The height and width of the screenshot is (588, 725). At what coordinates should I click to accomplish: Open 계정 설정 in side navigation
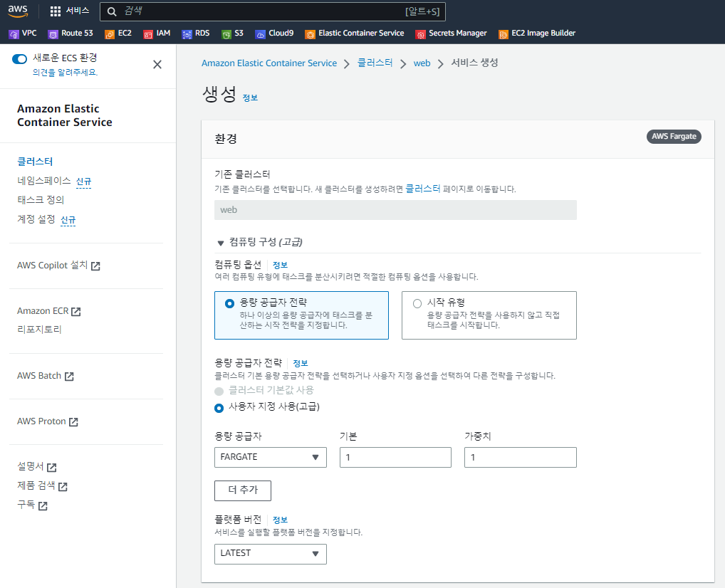pos(36,219)
